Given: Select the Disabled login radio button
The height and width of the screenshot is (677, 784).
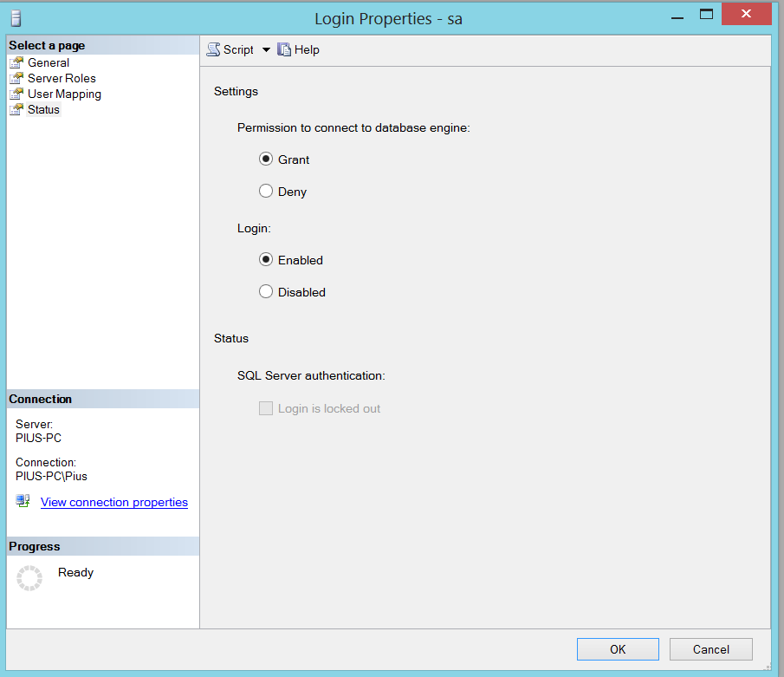Looking at the screenshot, I should coord(266,292).
